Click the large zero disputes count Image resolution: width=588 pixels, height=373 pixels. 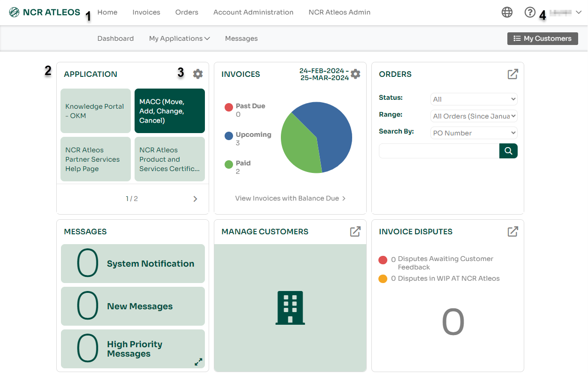tap(453, 322)
